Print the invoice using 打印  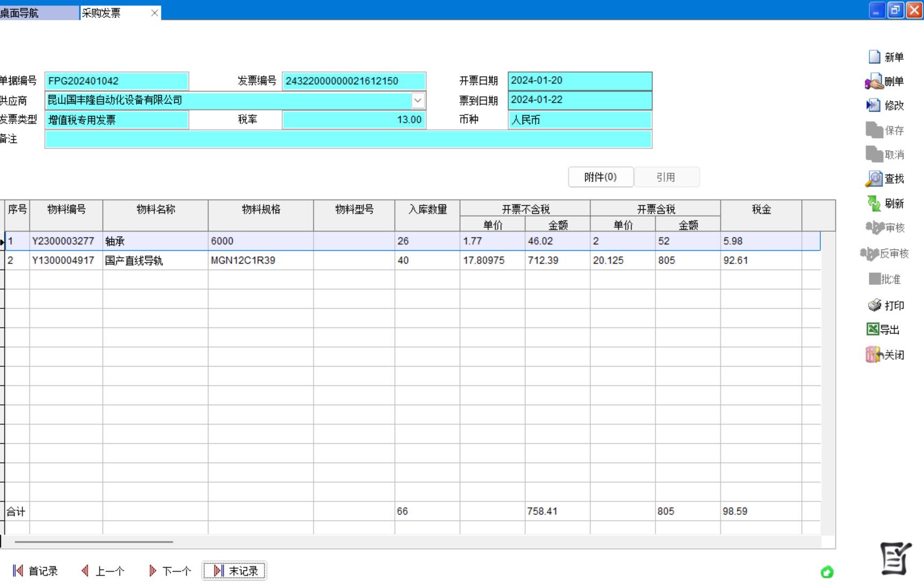875,305
